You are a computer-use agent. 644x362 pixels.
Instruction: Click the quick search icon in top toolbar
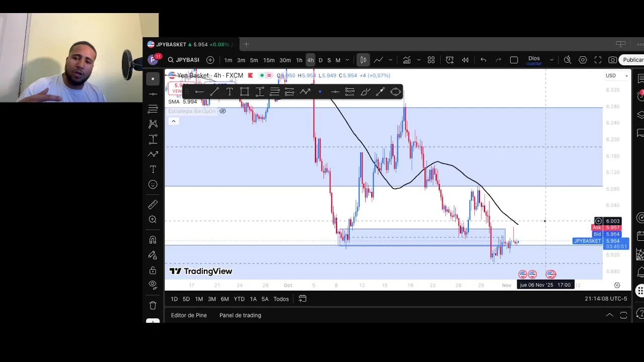568,60
